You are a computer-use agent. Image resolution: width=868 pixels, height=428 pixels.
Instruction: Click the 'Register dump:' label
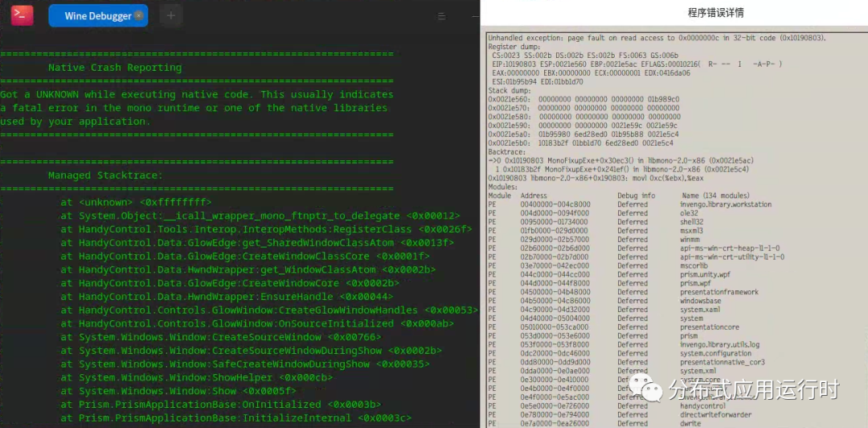tap(514, 47)
